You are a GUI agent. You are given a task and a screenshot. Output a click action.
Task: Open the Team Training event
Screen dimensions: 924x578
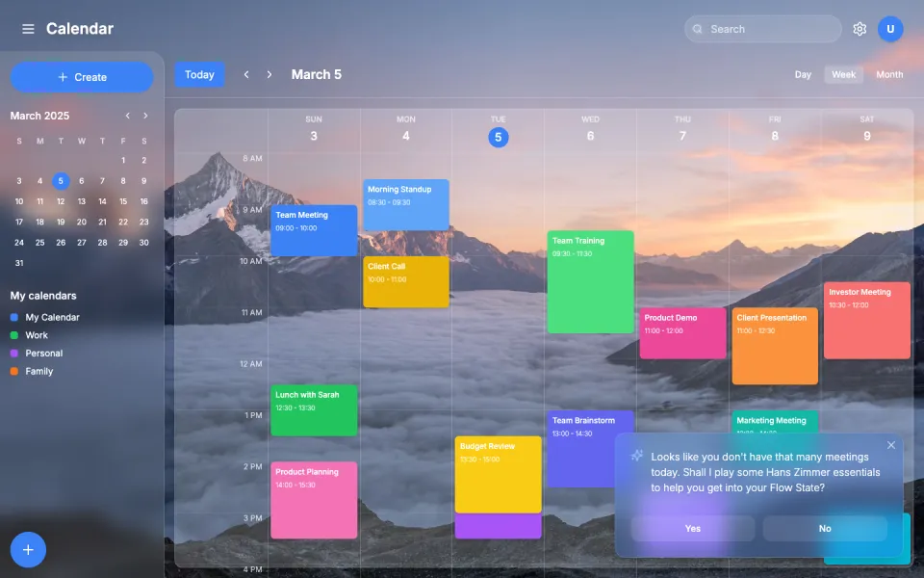click(x=590, y=282)
